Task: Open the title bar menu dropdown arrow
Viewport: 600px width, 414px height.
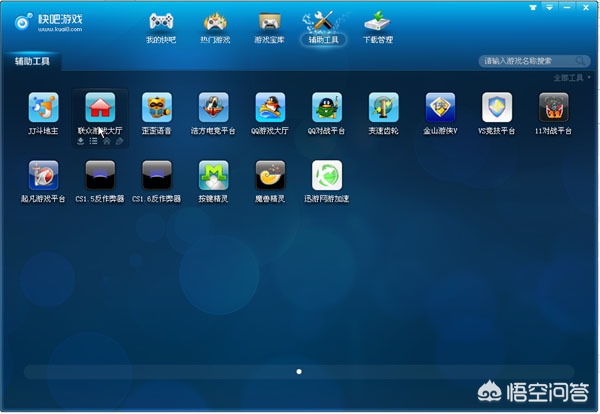Action: click(x=549, y=7)
